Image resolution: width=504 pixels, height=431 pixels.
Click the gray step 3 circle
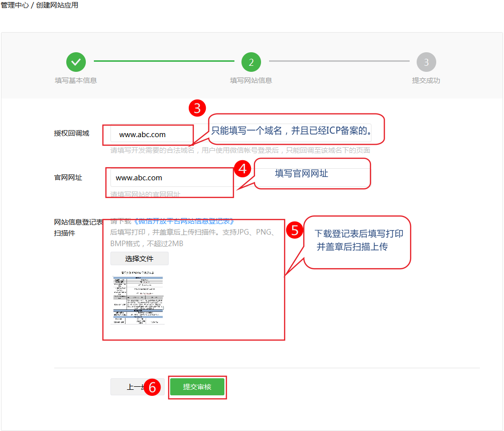tap(426, 62)
